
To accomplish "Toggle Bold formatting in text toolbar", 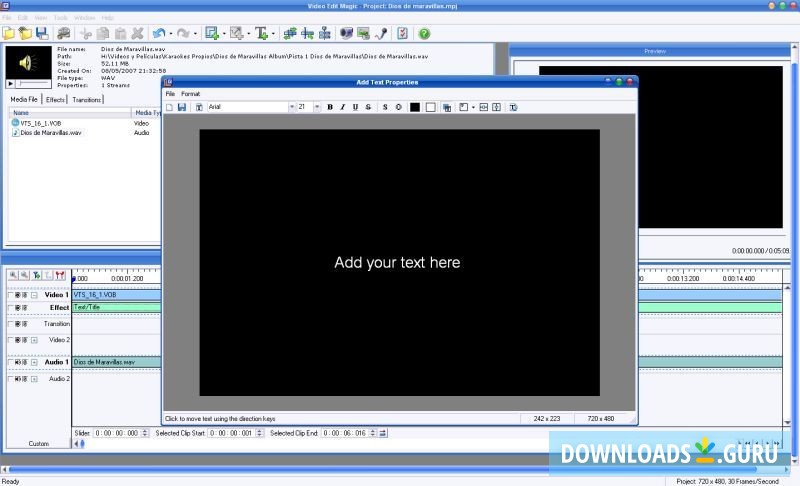I will tap(330, 107).
